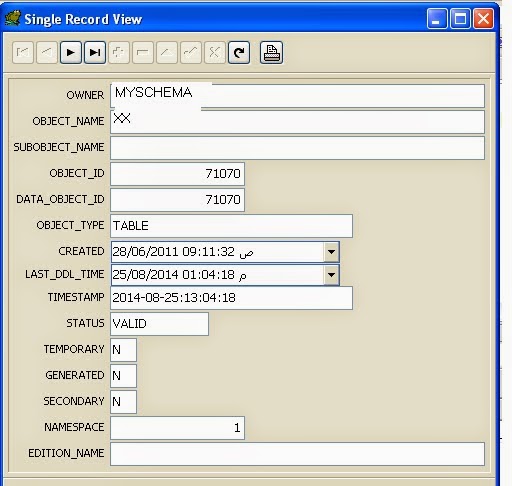Click the cancel edit X icon
Viewport: 512px width, 486px height.
point(215,52)
